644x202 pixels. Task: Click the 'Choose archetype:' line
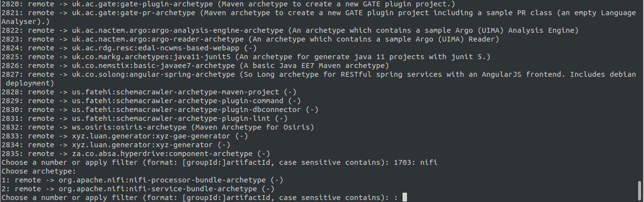click(x=39, y=171)
